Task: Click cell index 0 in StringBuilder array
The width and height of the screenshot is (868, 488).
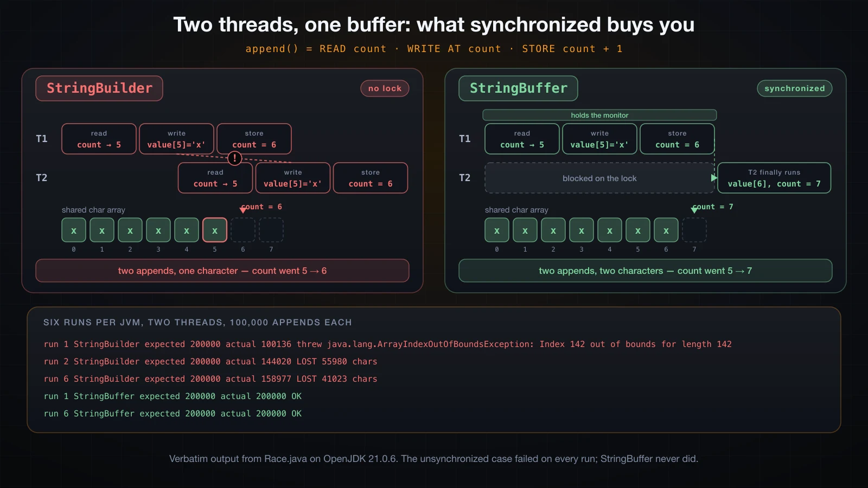Action: [x=74, y=230]
